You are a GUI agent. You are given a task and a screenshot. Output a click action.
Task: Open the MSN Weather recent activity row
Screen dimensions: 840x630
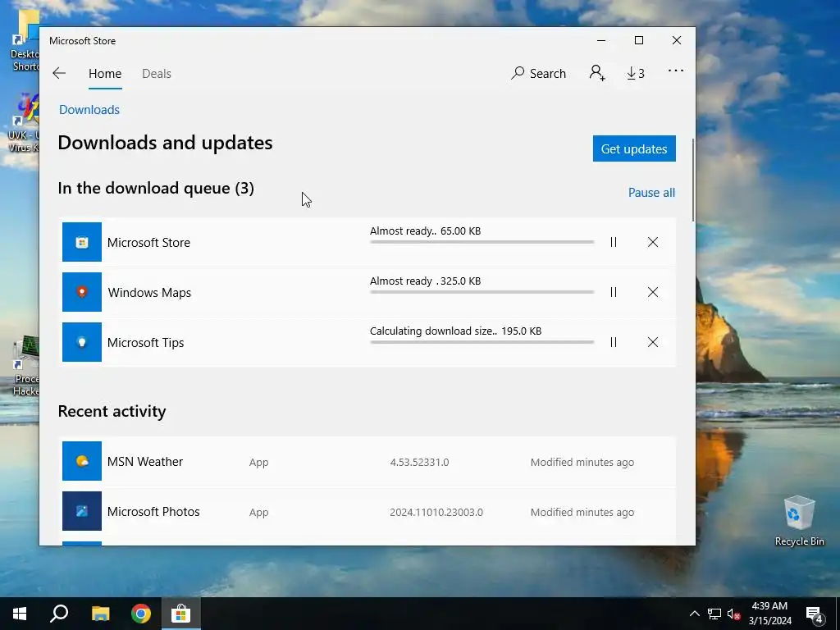[x=368, y=461]
